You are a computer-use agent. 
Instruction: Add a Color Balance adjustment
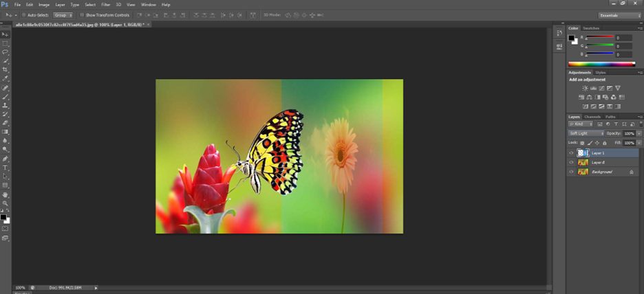[590, 97]
